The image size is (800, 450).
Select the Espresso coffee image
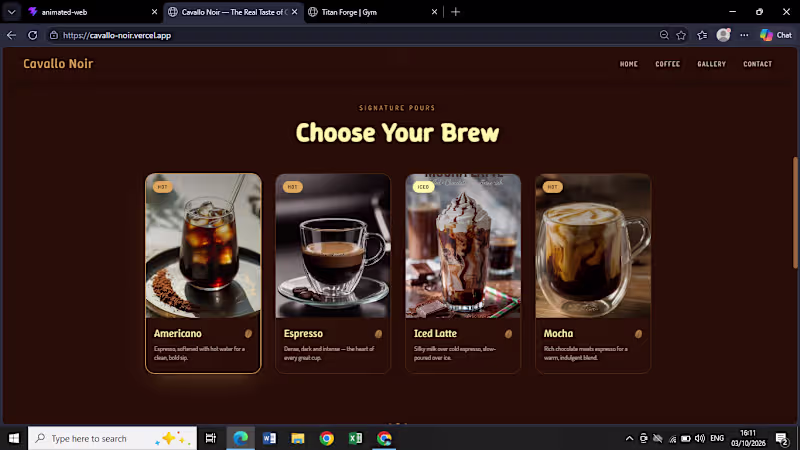click(x=333, y=246)
